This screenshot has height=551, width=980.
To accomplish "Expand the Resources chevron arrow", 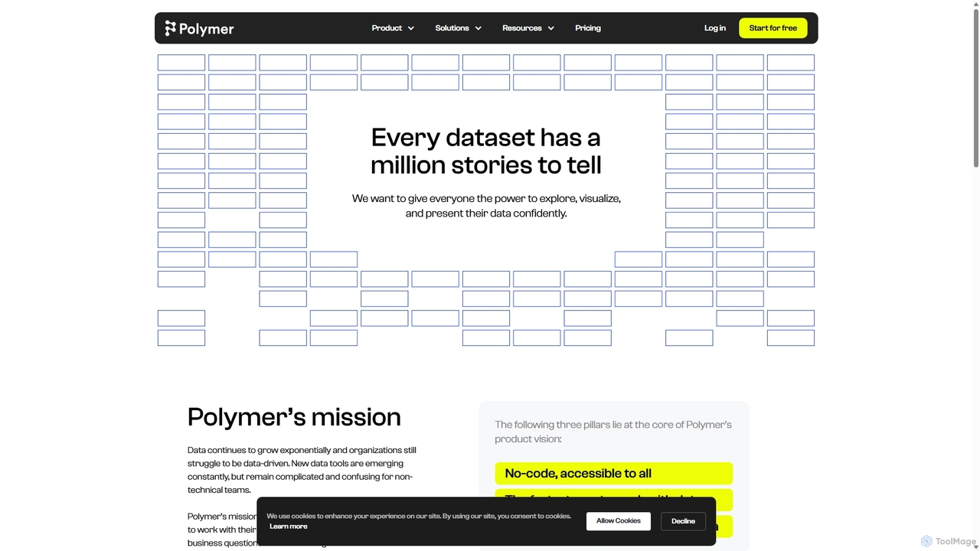I will click(x=551, y=28).
